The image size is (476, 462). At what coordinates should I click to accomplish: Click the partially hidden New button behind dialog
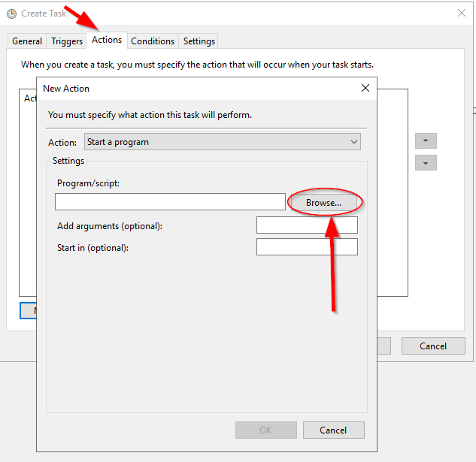tap(29, 310)
